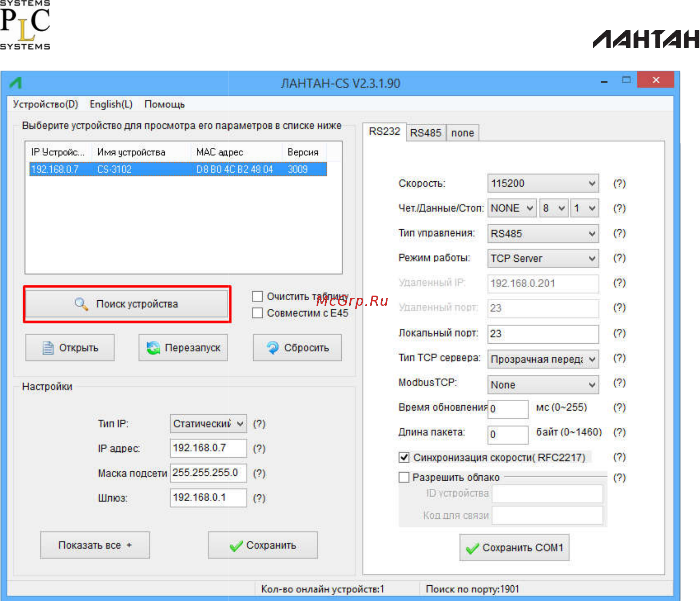Image resolution: width=700 pixels, height=601 pixels.
Task: Click the Сохранить COM1 button
Action: (514, 547)
